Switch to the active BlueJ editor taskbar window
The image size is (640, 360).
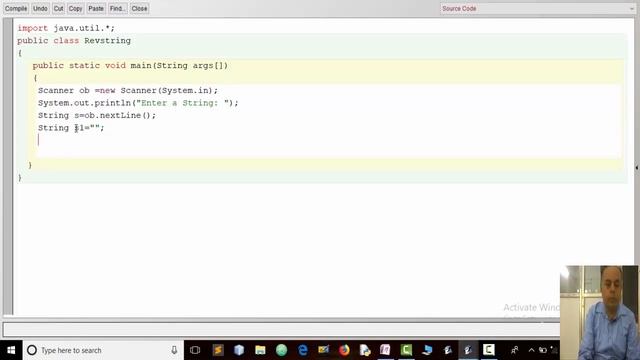point(468,350)
